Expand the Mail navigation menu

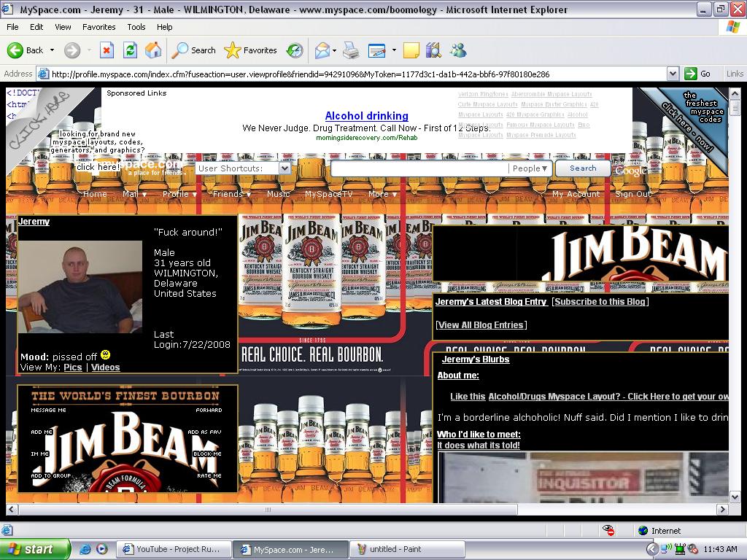coord(135,194)
